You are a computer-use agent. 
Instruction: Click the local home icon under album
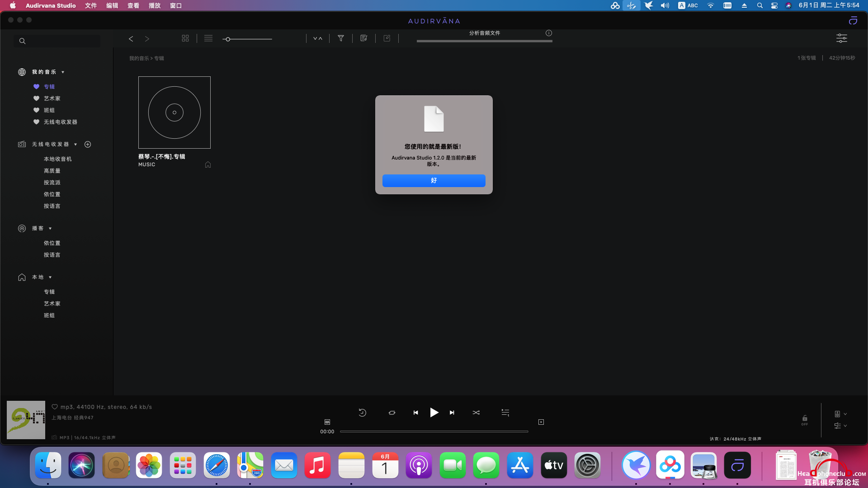[208, 164]
